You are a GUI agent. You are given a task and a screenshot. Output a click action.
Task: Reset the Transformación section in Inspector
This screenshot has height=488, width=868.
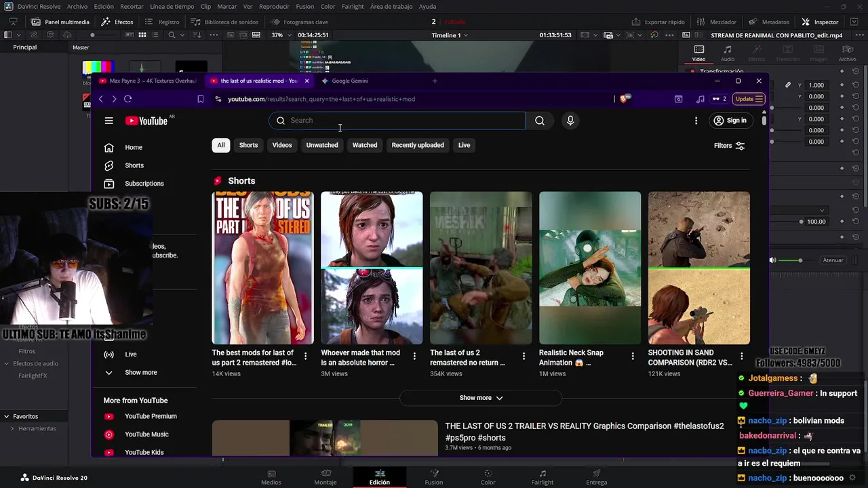click(x=856, y=71)
